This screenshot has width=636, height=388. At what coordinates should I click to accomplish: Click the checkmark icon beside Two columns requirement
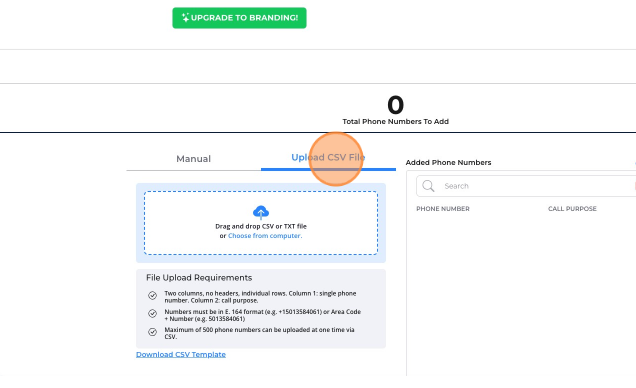[x=153, y=296]
